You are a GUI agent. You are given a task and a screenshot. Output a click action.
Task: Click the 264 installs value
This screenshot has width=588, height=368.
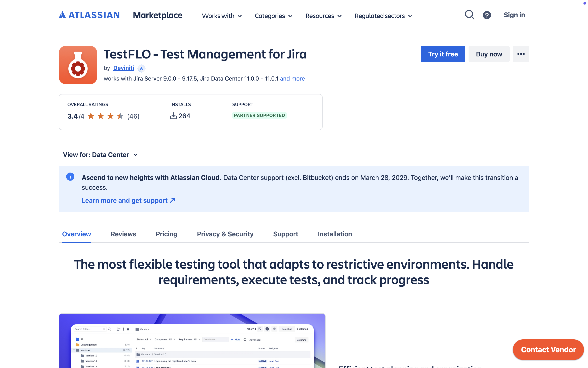(184, 116)
